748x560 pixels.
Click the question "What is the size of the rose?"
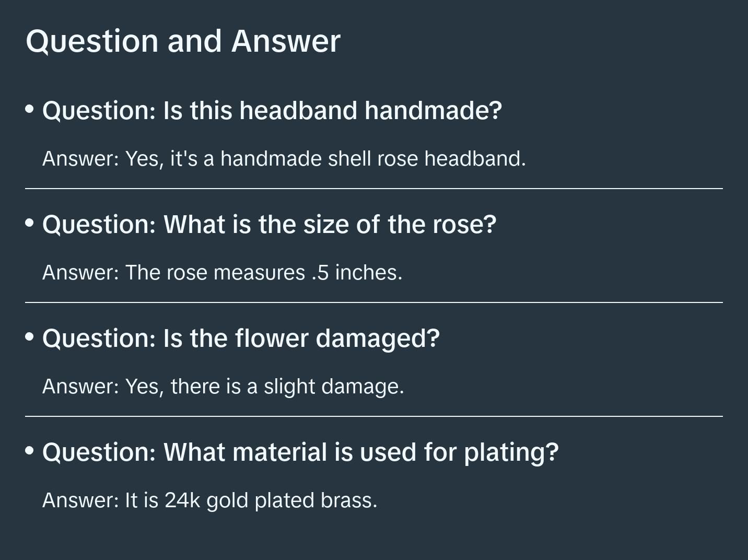pyautogui.click(x=269, y=225)
